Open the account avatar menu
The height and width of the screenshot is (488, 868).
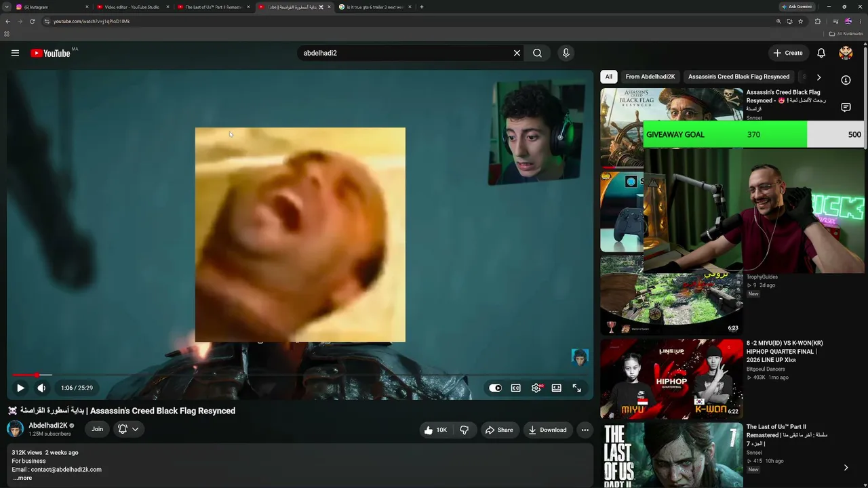[846, 53]
